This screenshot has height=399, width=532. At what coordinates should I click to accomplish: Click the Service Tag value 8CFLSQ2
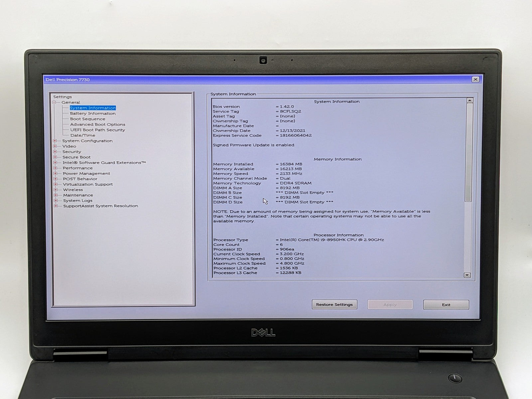[291, 112]
